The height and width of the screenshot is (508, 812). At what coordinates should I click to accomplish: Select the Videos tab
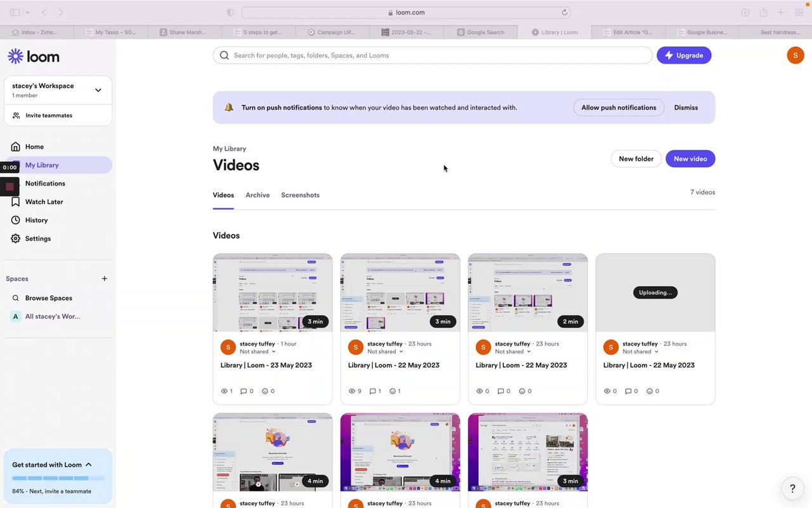223,195
